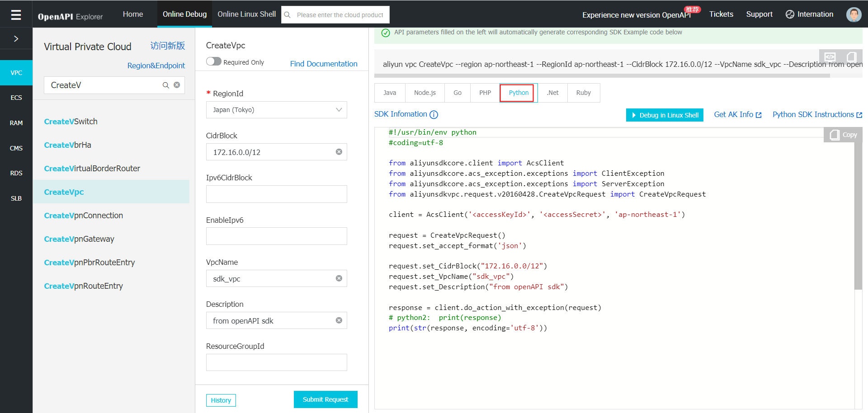Click the search magnifier in the top search box
The height and width of the screenshot is (413, 868).
click(287, 15)
